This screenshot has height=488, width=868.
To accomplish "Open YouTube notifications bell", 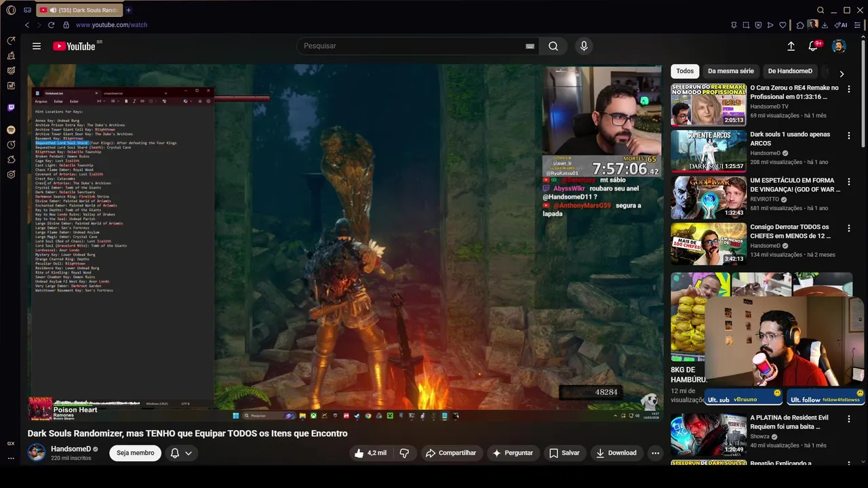I will pyautogui.click(x=813, y=46).
